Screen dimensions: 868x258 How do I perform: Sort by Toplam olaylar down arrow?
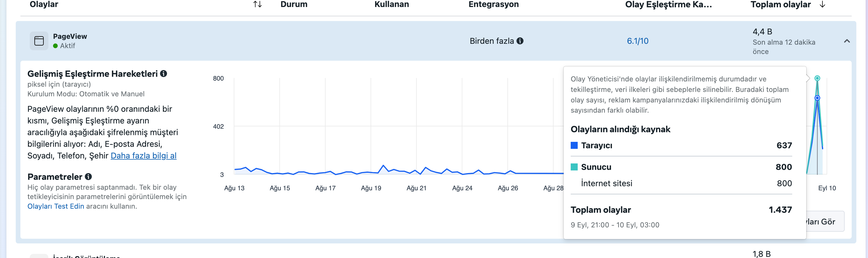(822, 4)
